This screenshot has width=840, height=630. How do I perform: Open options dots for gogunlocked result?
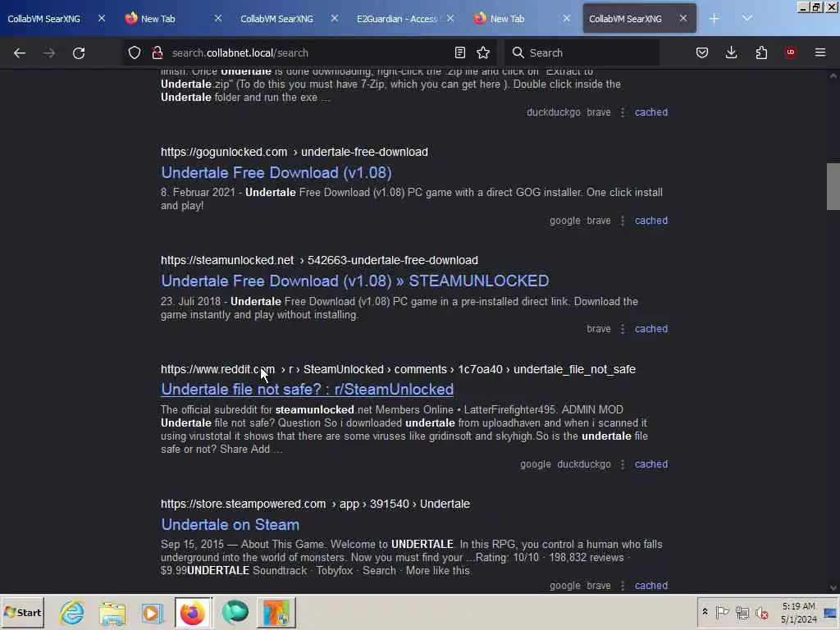click(623, 221)
